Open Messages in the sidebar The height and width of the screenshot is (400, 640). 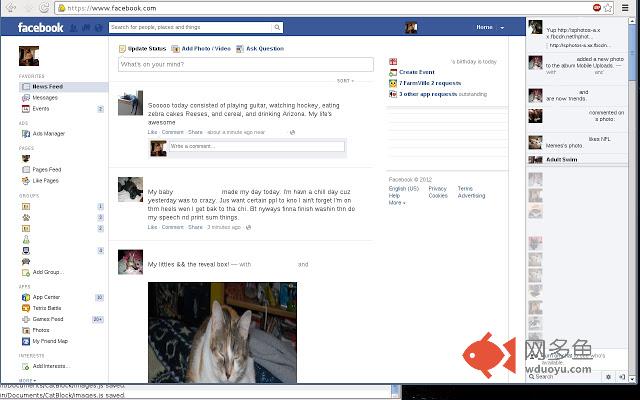pos(45,98)
